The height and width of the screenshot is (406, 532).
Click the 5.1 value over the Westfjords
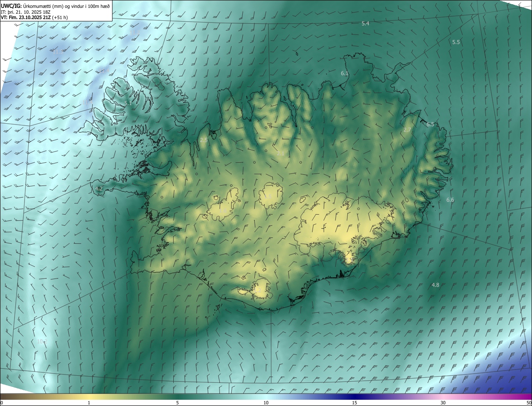point(128,103)
